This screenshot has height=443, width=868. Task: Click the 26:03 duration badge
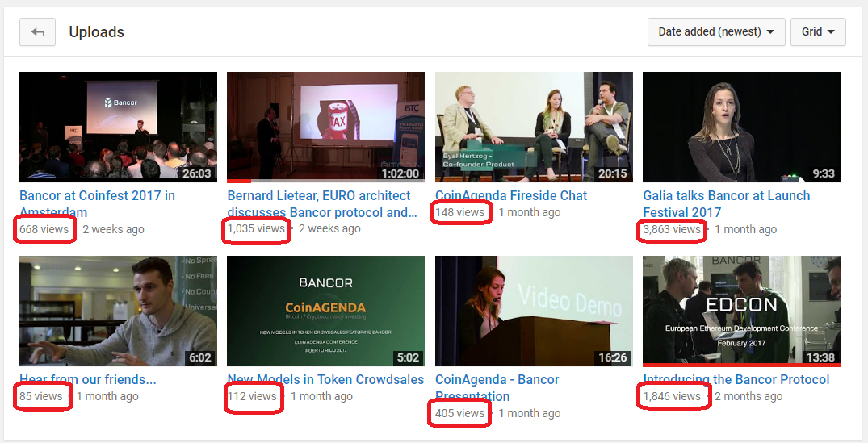pos(197,173)
